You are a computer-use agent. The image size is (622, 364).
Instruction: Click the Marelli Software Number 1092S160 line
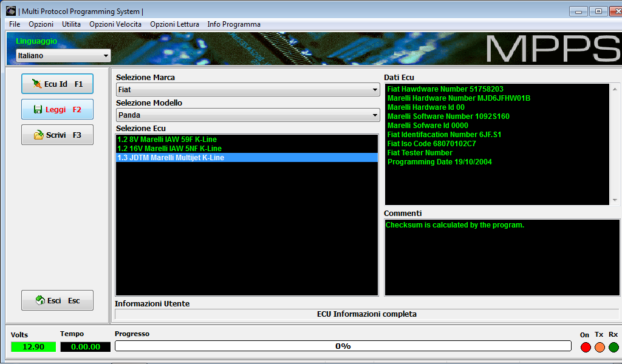click(x=449, y=116)
